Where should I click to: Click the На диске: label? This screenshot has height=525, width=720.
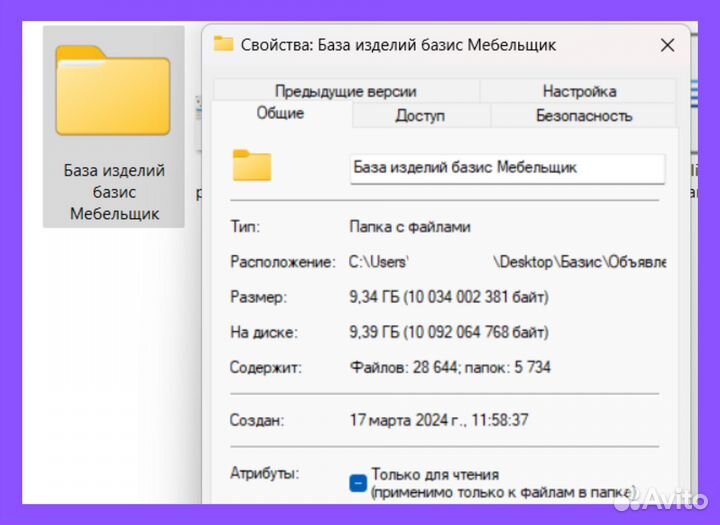point(264,332)
